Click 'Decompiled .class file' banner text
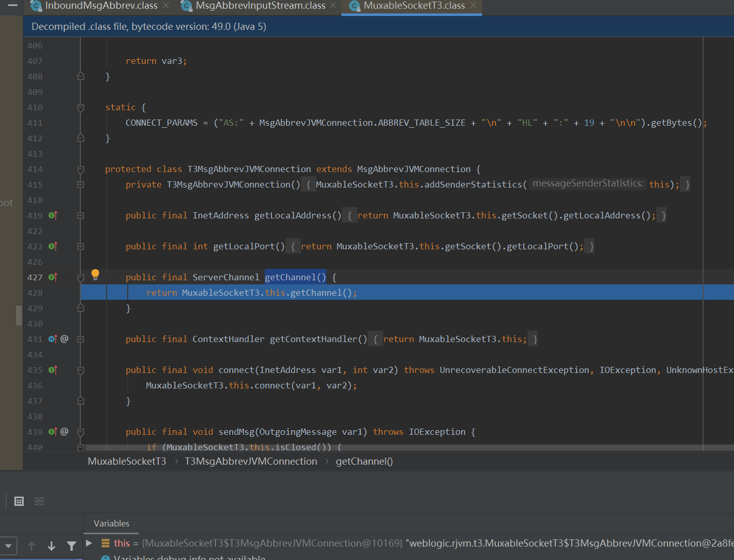Screen dimensions: 734x560 [x=149, y=26]
